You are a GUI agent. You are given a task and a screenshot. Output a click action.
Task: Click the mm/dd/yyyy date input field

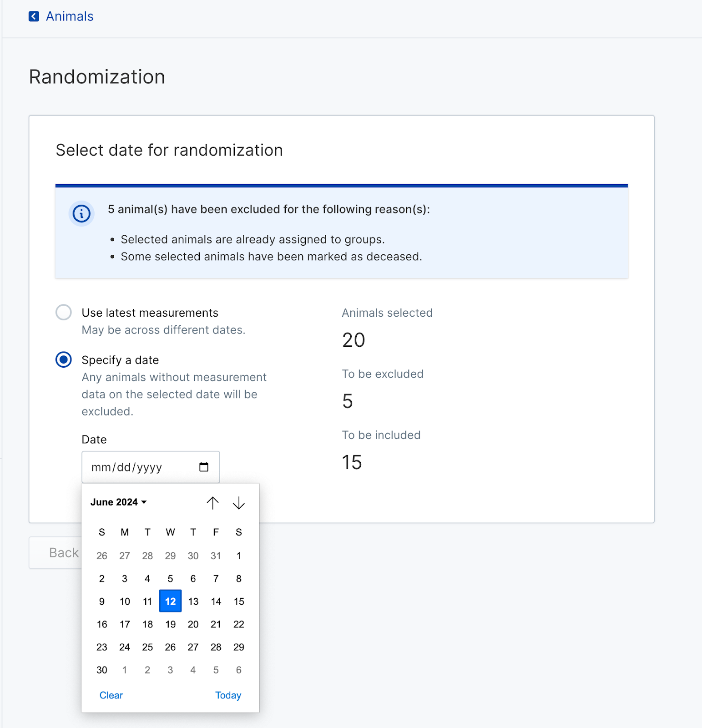pyautogui.click(x=151, y=467)
